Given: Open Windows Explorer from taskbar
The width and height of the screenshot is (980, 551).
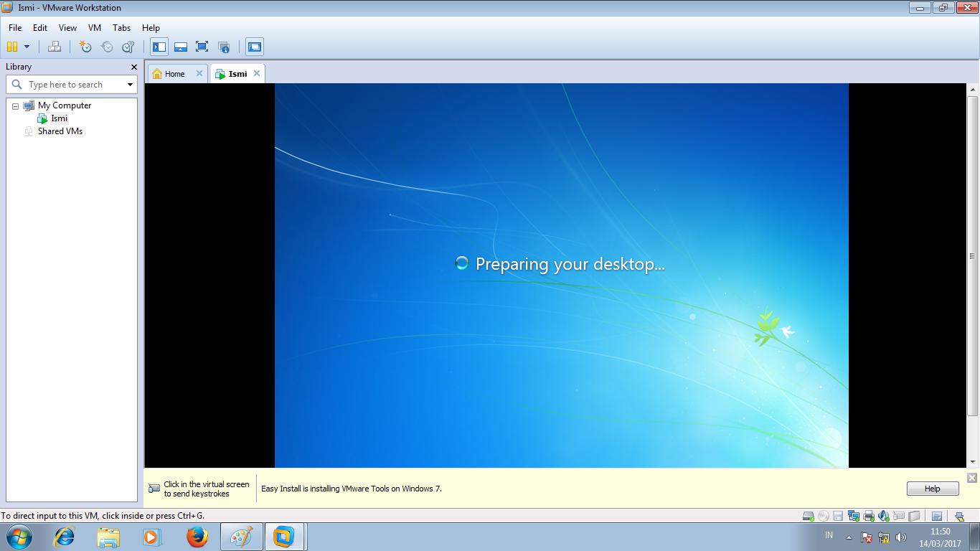Looking at the screenshot, I should click(x=109, y=537).
